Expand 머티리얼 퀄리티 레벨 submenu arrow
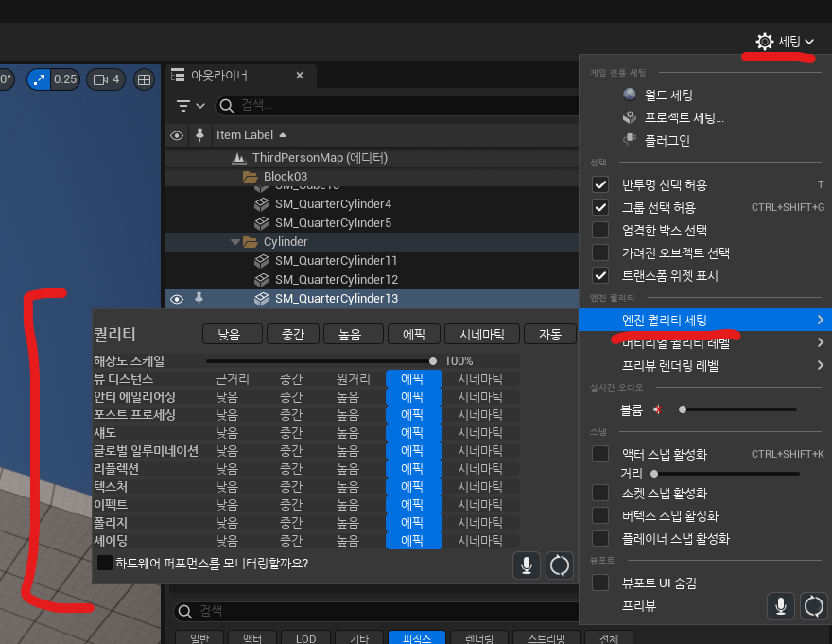832x644 pixels. [821, 343]
